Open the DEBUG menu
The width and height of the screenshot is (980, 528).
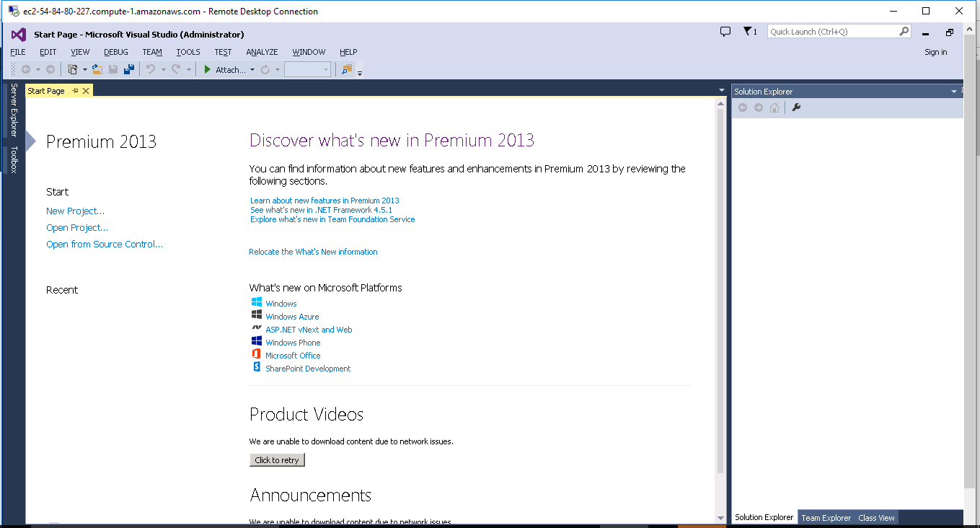(116, 52)
